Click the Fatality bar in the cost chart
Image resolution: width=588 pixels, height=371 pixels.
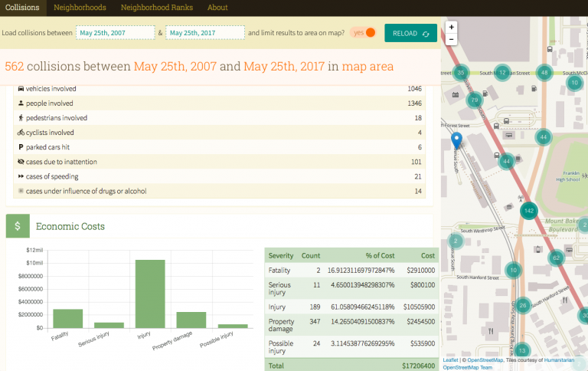(67, 318)
